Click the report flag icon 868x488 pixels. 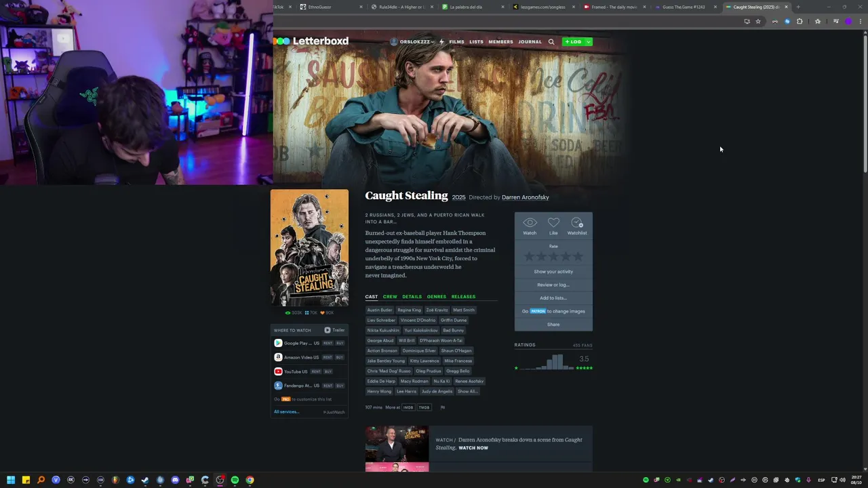(x=442, y=407)
